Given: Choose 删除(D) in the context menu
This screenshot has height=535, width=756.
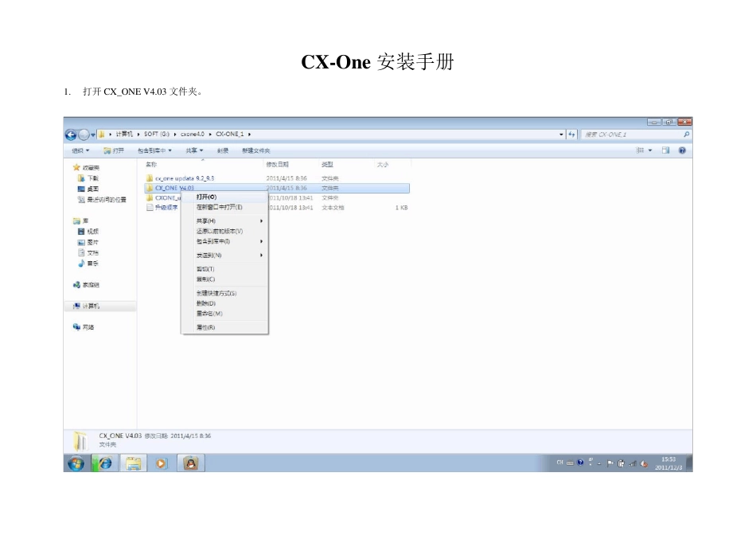Looking at the screenshot, I should click(x=224, y=303).
